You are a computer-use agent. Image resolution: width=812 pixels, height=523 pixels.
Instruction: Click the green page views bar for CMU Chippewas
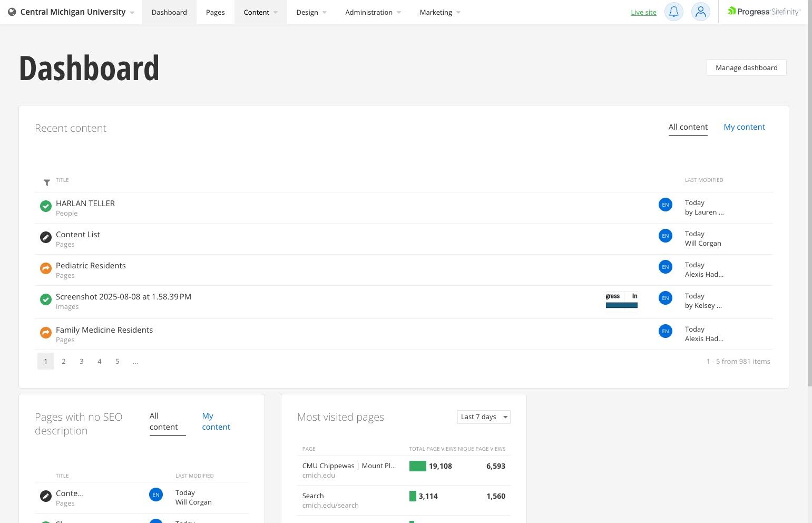tap(418, 466)
